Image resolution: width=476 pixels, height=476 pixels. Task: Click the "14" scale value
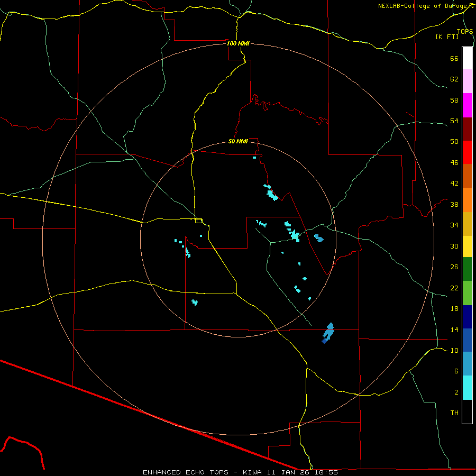[x=454, y=329]
